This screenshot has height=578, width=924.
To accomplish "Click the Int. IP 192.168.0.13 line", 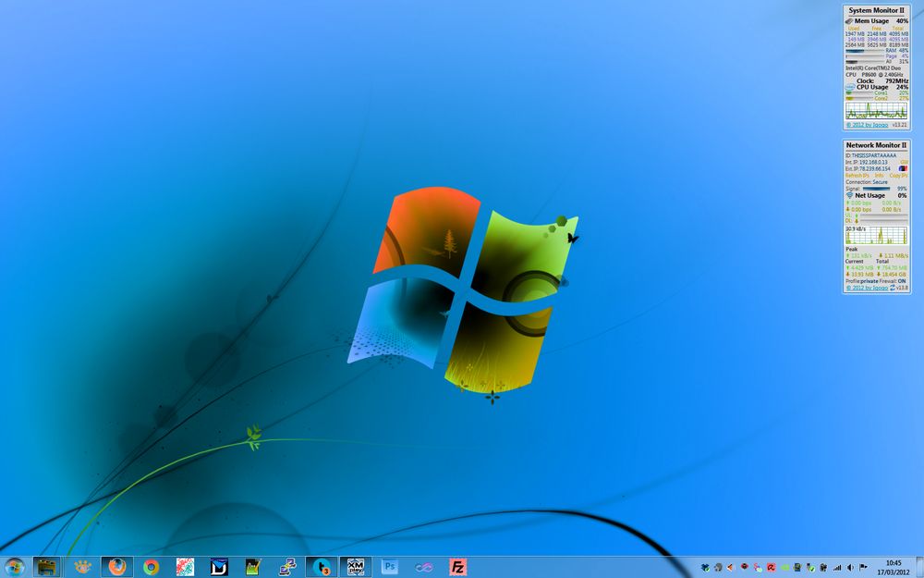I will [867, 162].
